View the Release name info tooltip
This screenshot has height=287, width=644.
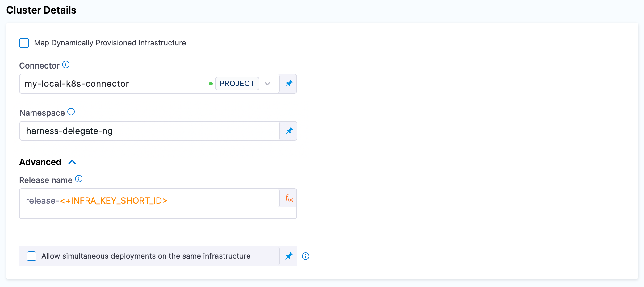[x=79, y=178]
